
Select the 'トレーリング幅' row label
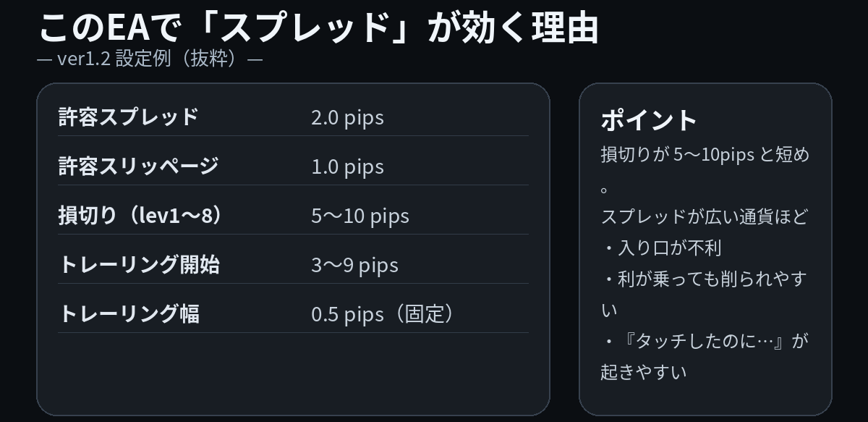pos(129,314)
